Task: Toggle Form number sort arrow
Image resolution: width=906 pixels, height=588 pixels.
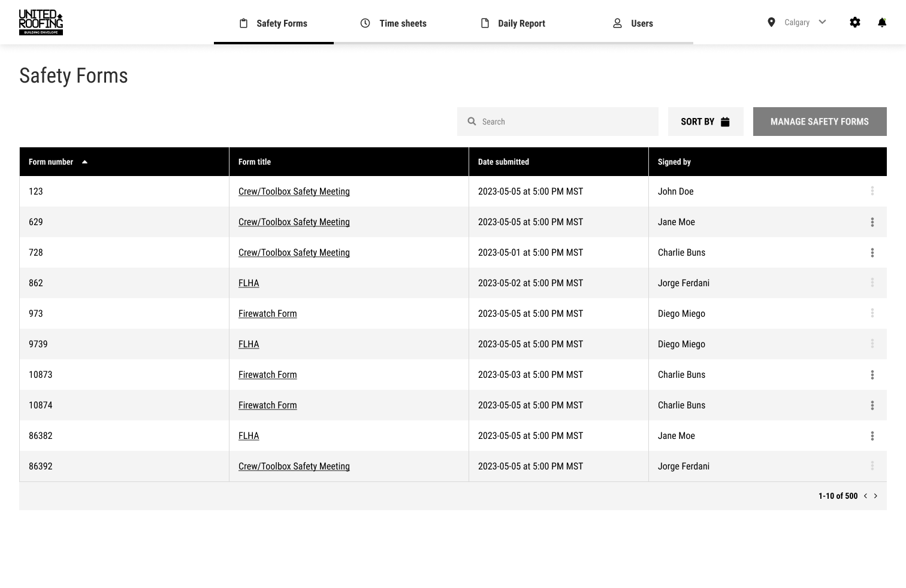Action: (x=84, y=162)
